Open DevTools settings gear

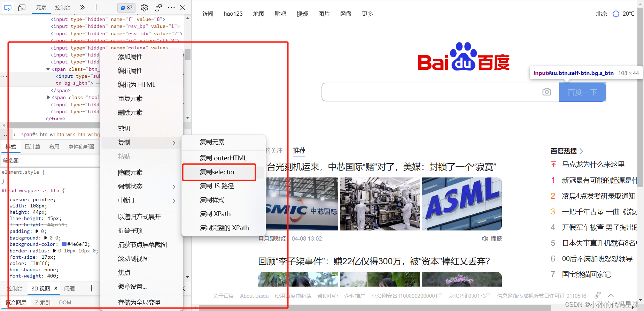144,8
